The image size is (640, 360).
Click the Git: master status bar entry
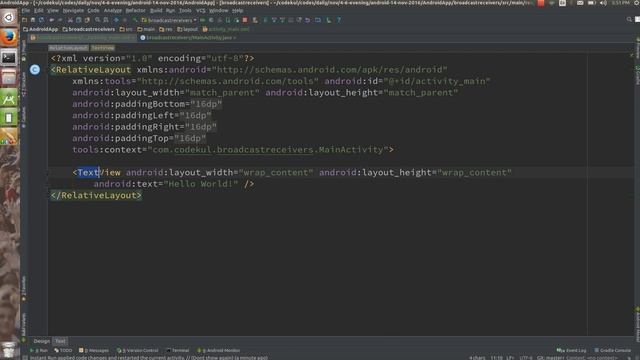click(550, 358)
